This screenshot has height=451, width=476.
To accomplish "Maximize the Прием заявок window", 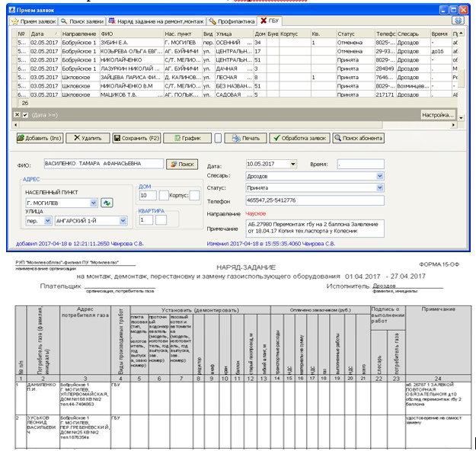I will (454, 10).
